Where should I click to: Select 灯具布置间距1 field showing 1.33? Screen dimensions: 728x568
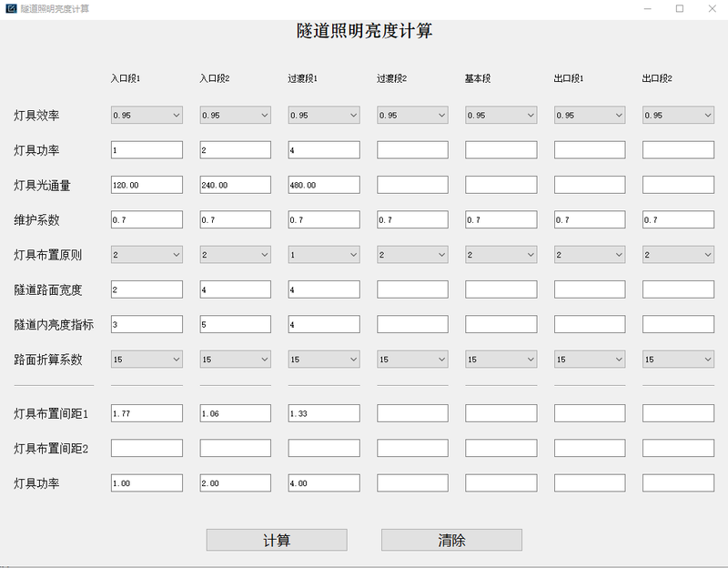(324, 413)
